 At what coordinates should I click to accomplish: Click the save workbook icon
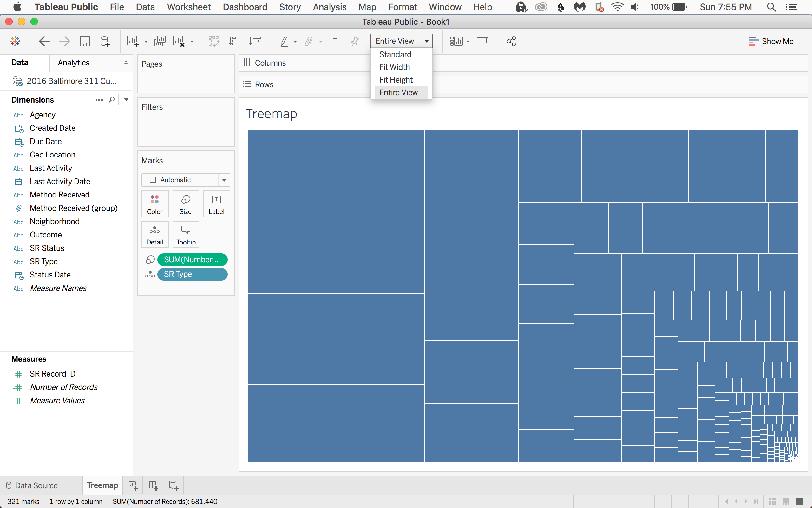[85, 41]
